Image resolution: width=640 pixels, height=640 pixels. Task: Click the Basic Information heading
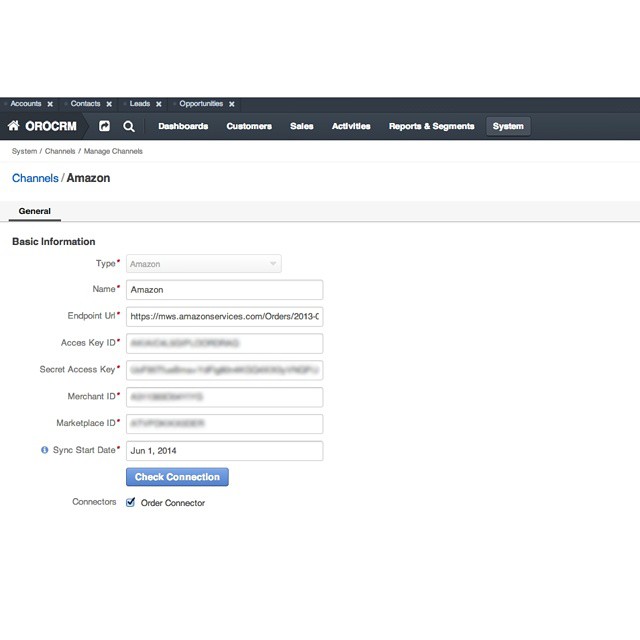coord(53,242)
